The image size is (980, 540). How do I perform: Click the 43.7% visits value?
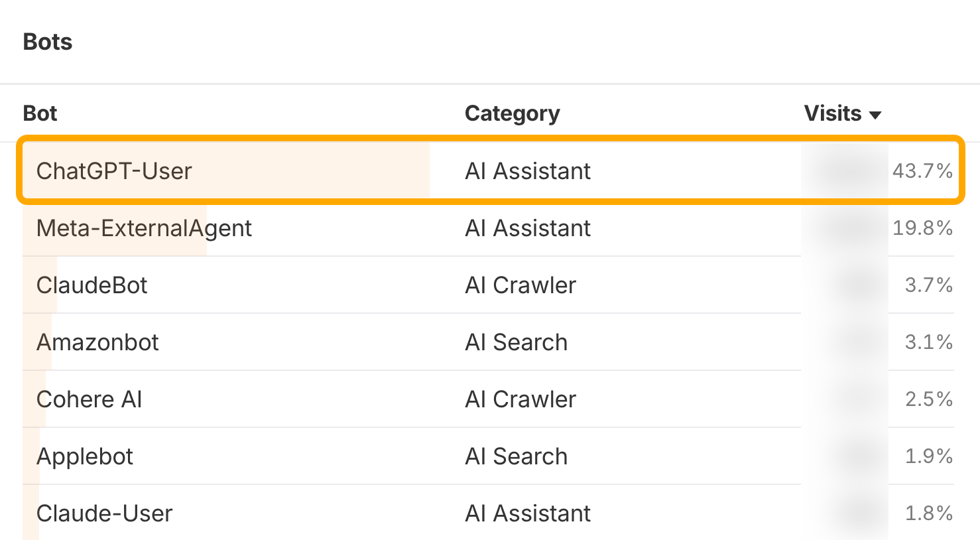922,171
